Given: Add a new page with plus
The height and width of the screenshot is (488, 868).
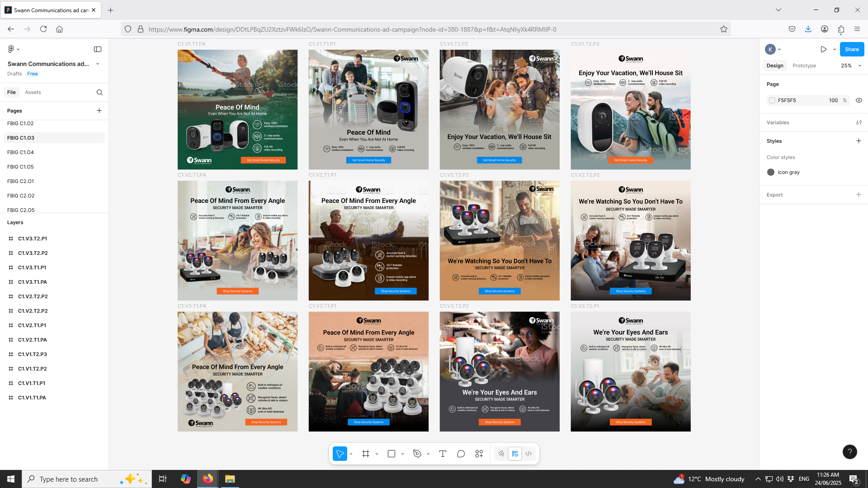Looking at the screenshot, I should tap(99, 110).
